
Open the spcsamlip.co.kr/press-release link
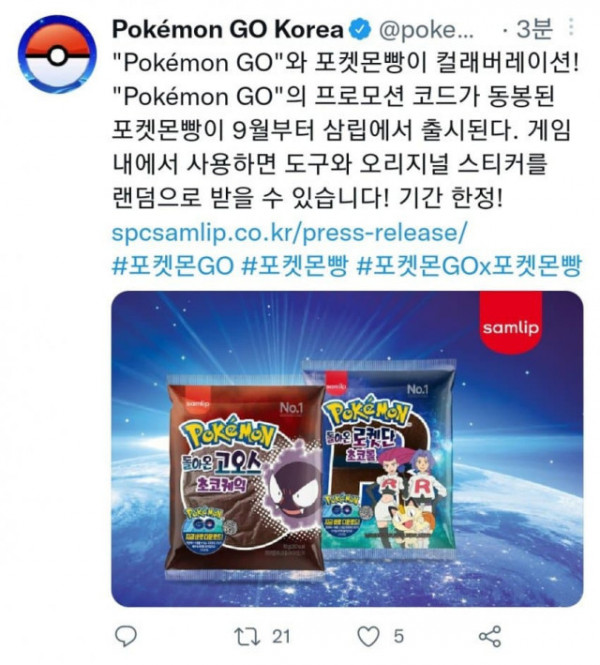pos(289,233)
